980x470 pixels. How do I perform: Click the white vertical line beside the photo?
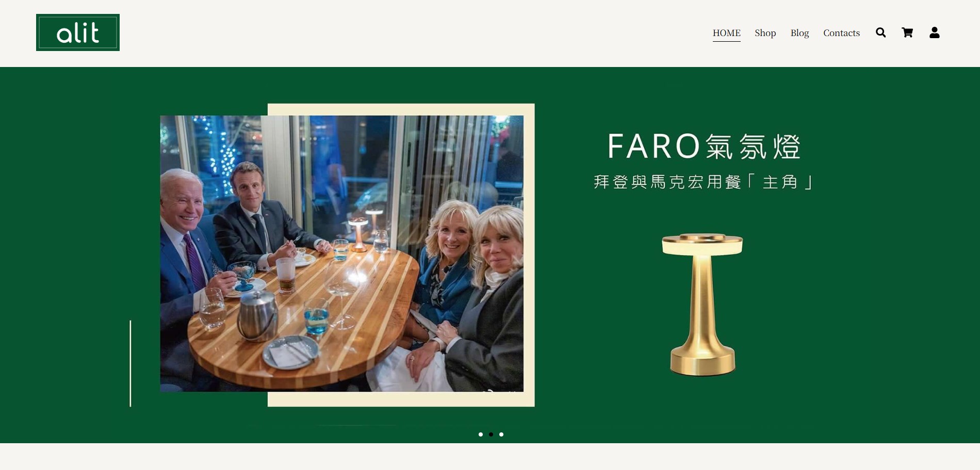pyautogui.click(x=130, y=363)
